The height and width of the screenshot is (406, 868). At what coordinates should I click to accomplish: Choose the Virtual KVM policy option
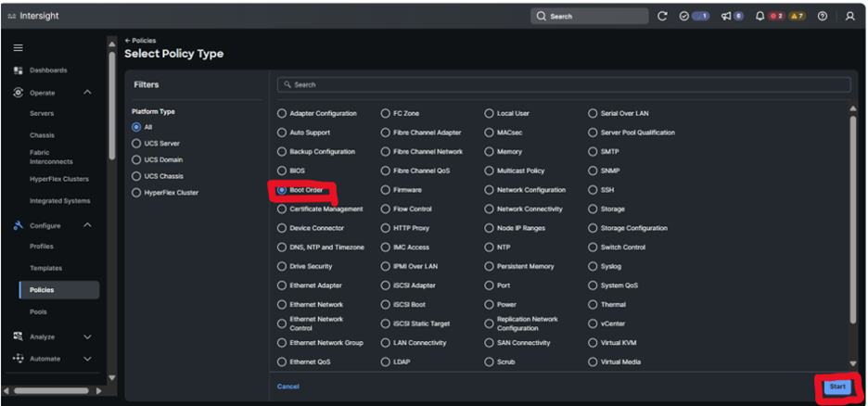pos(593,343)
